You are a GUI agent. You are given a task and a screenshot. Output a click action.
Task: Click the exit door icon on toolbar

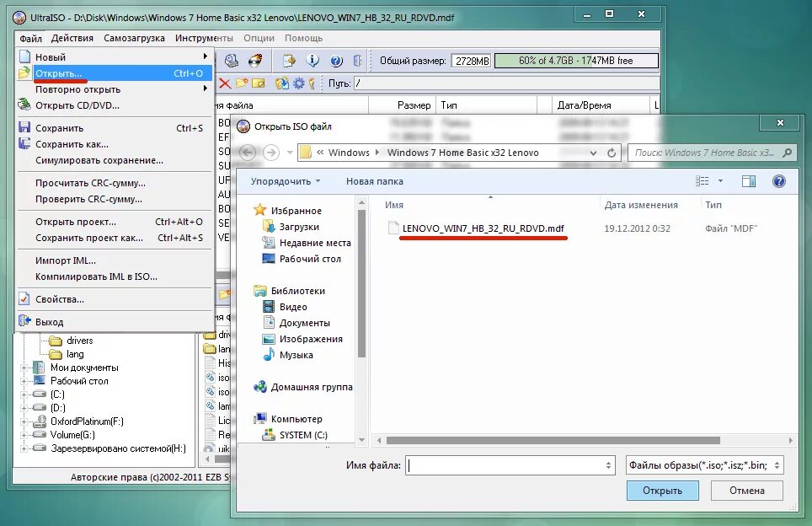[x=358, y=60]
